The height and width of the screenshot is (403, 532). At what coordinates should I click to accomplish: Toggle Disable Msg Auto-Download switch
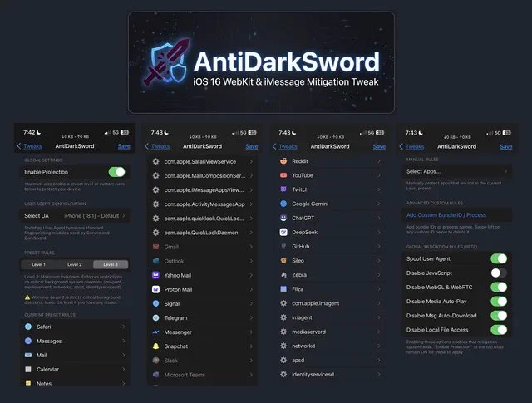tap(499, 316)
